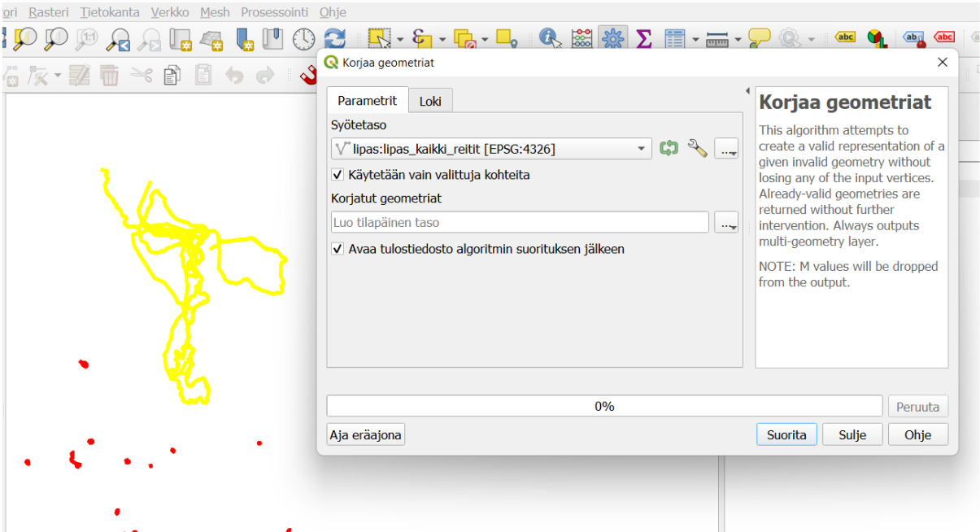Click the Copy Features icon
This screenshot has height=532, width=980.
(172, 76)
